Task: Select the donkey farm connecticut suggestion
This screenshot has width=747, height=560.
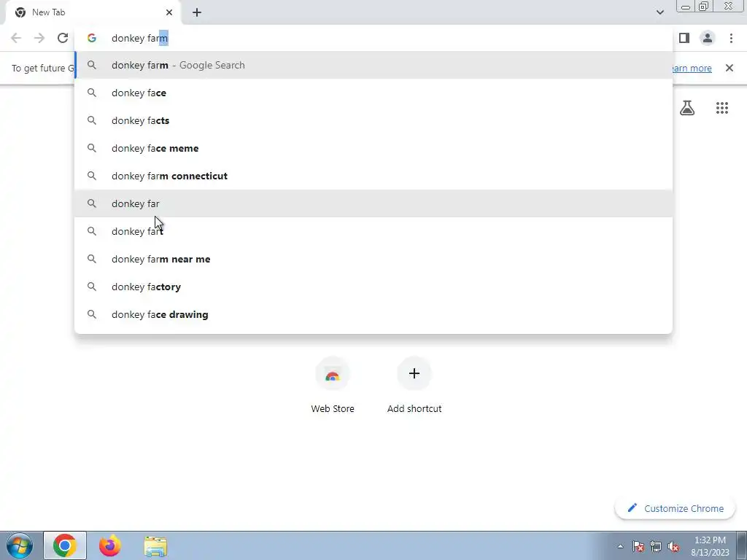Action: pyautogui.click(x=373, y=176)
